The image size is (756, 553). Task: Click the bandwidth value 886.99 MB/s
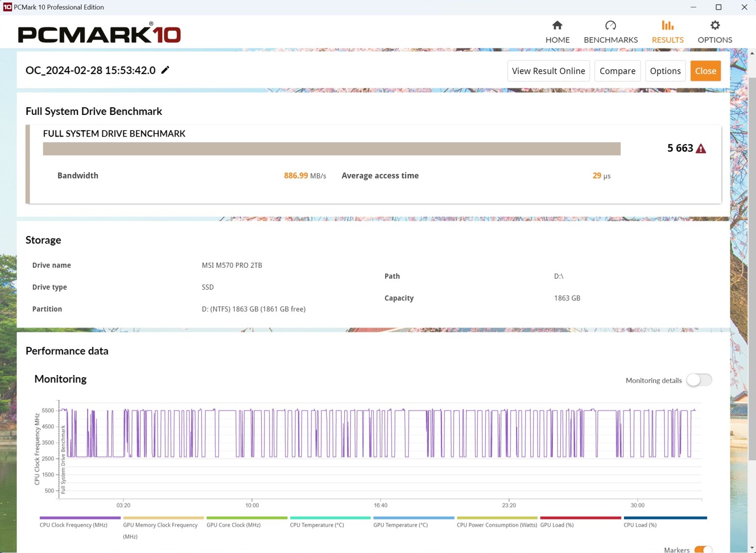(305, 175)
